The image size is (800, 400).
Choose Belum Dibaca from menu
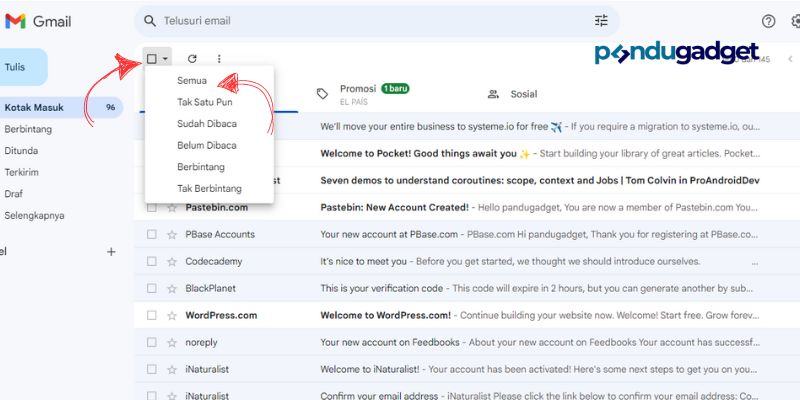(209, 145)
